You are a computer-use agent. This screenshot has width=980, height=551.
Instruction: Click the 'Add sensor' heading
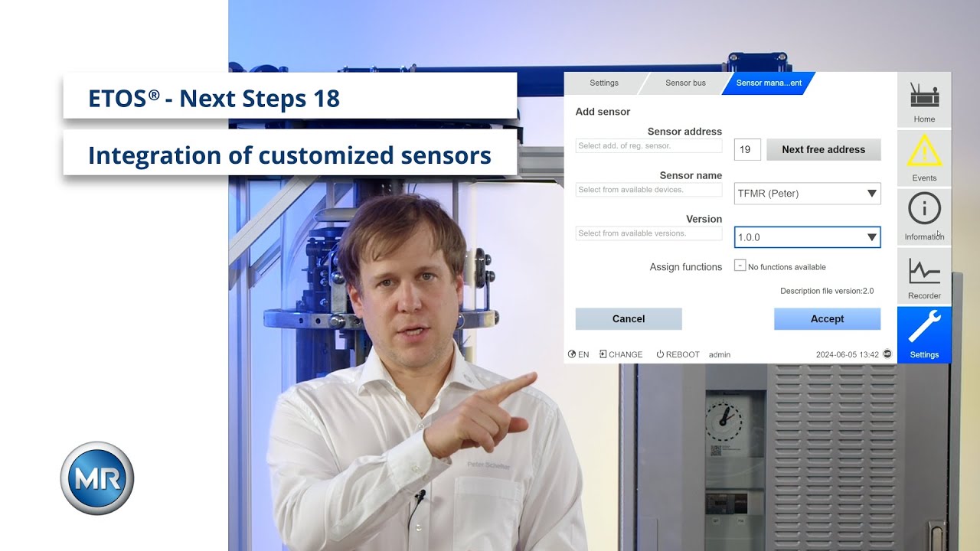[603, 112]
